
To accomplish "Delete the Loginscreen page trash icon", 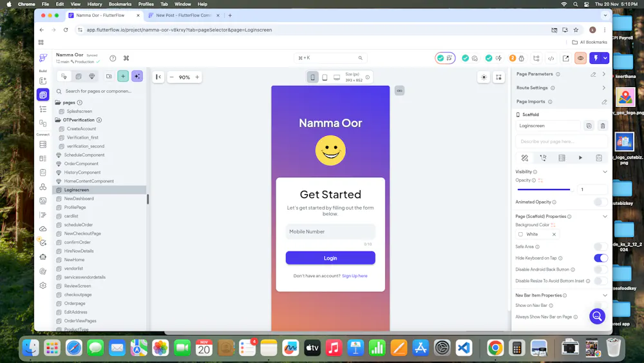I will pyautogui.click(x=603, y=126).
